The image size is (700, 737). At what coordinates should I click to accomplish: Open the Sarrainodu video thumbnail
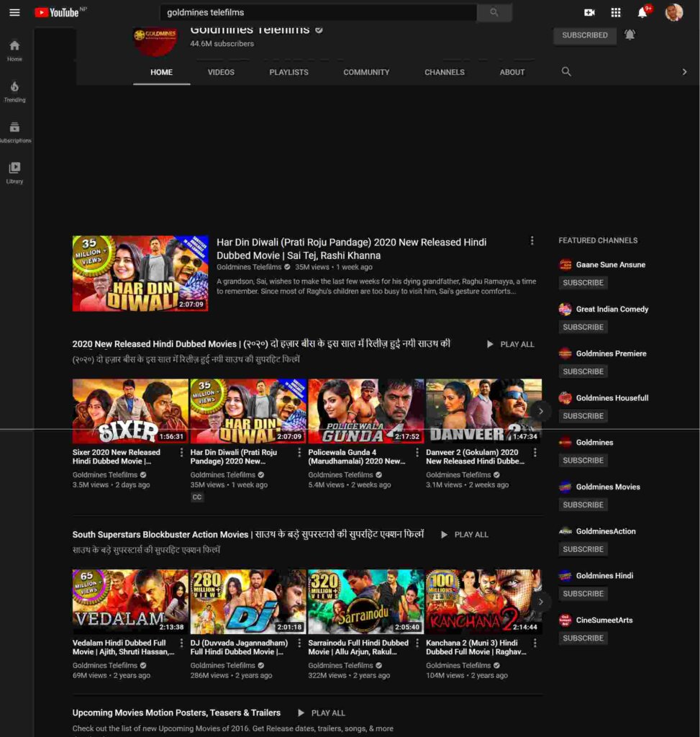coord(366,602)
